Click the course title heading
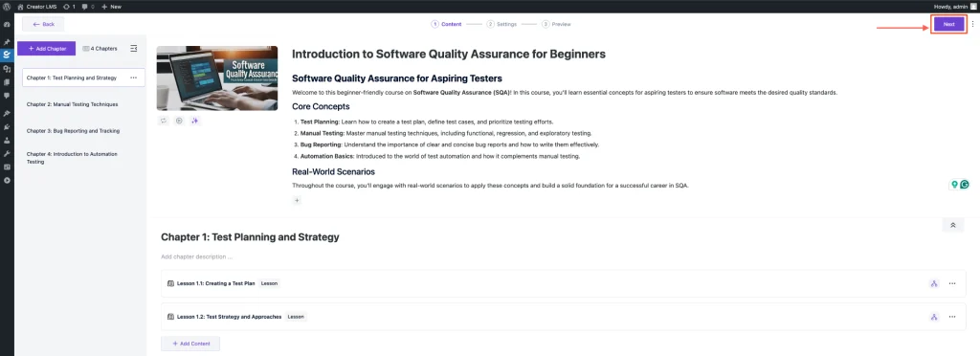This screenshot has height=356, width=980. (449, 55)
